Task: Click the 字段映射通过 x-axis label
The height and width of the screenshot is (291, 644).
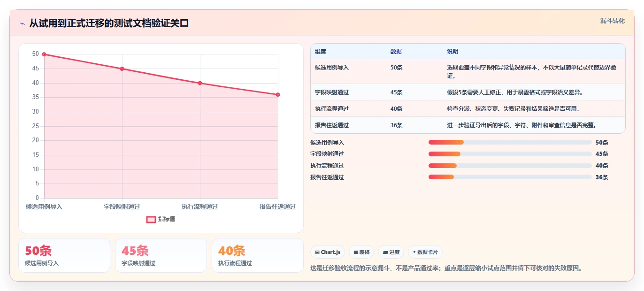Action: (x=122, y=207)
